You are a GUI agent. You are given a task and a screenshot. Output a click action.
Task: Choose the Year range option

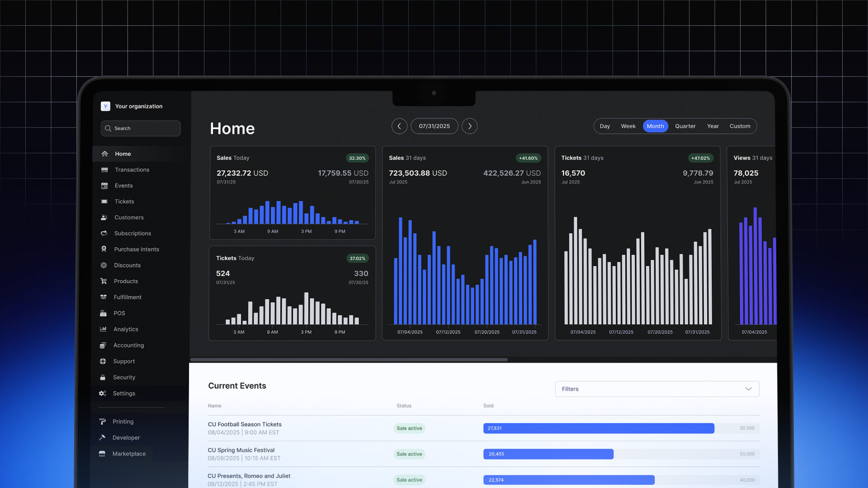[712, 126]
